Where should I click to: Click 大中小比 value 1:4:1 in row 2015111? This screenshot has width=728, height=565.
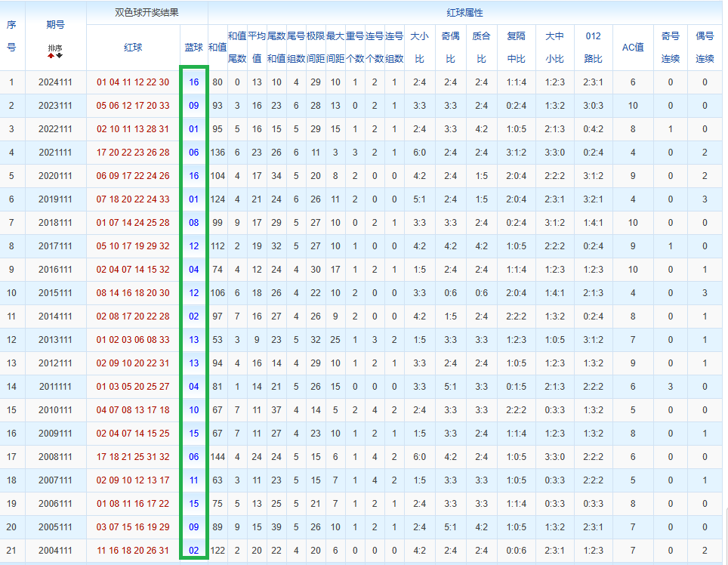tap(555, 293)
